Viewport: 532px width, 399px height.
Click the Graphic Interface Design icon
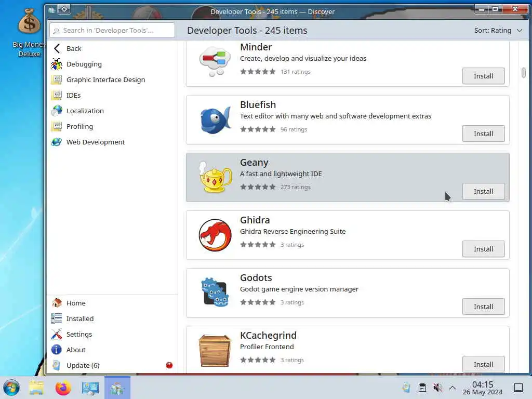[x=57, y=79]
